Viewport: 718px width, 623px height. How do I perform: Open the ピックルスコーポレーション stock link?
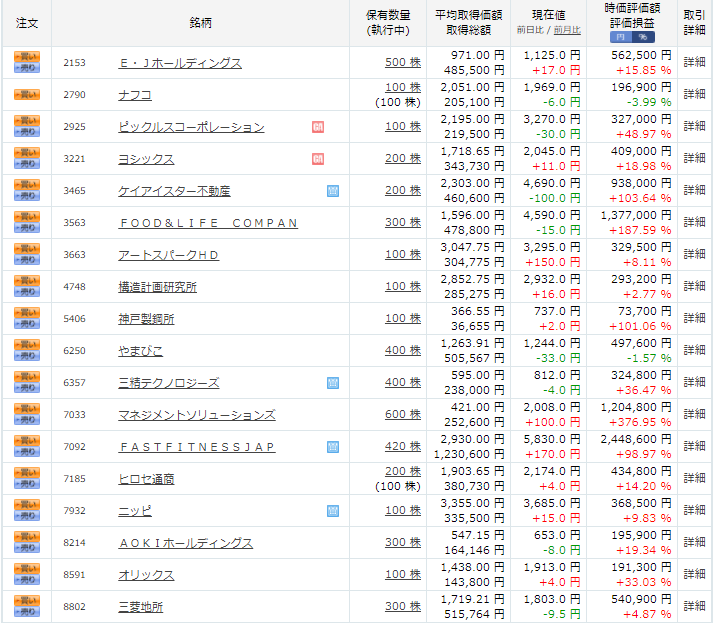pyautogui.click(x=191, y=127)
